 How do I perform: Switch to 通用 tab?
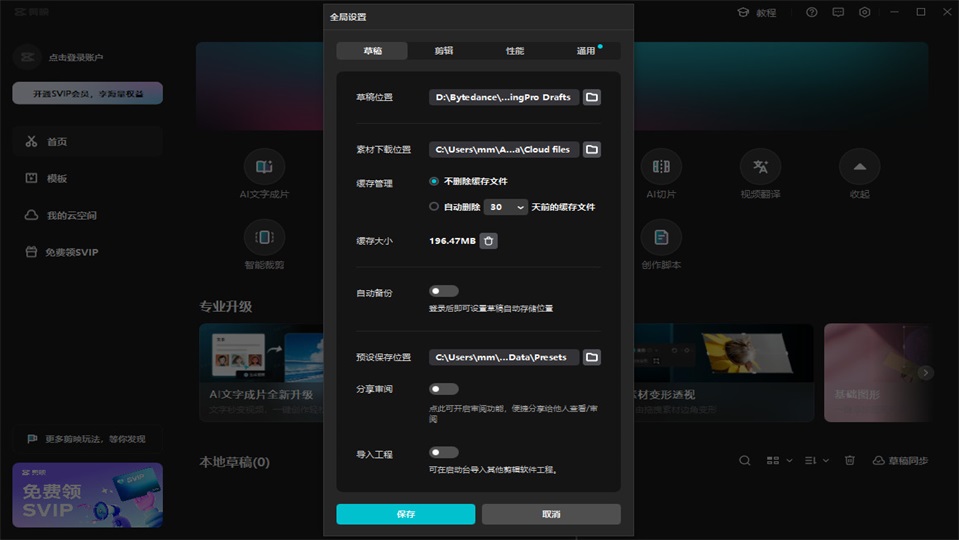click(x=585, y=51)
